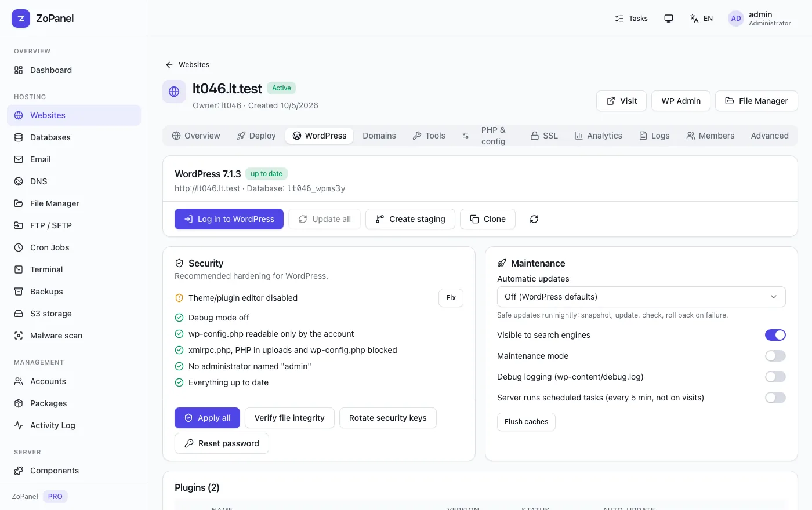This screenshot has height=510, width=812.
Task: Click the Accounts people icon
Action: click(19, 381)
